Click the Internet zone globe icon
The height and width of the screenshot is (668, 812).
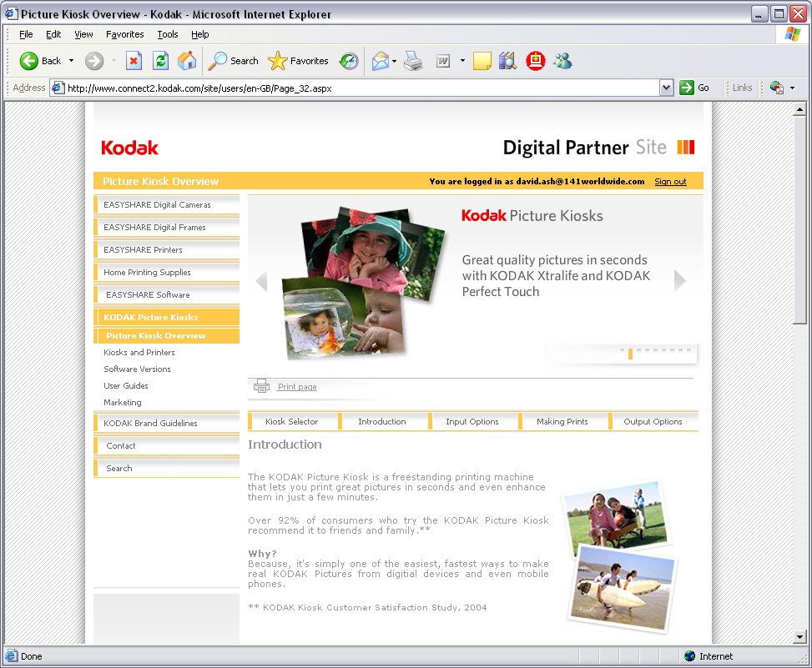click(690, 656)
